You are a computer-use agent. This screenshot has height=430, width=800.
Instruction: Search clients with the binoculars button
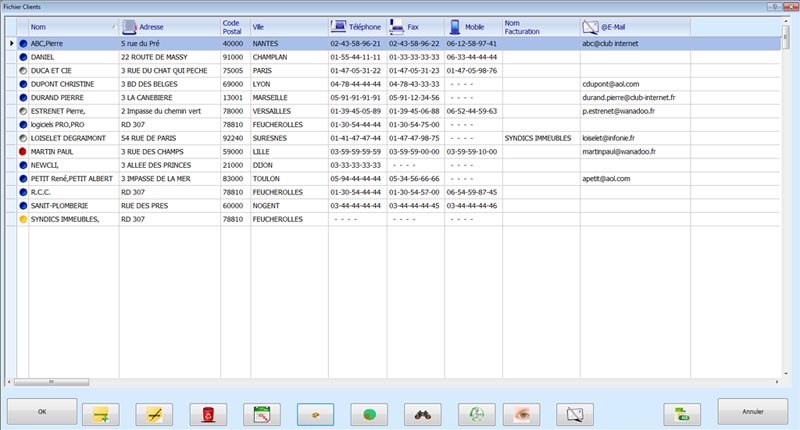[422, 412]
